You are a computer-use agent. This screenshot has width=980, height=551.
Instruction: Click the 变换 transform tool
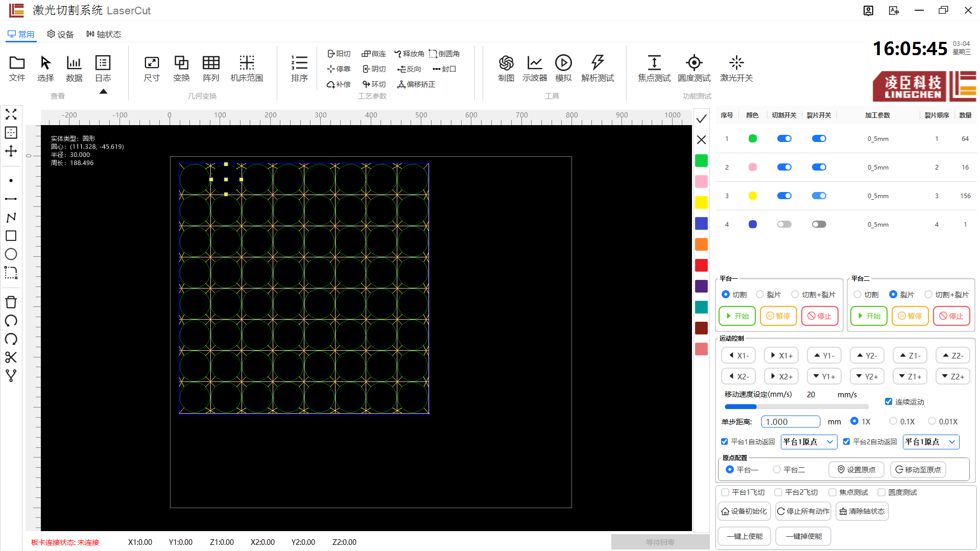tap(181, 68)
